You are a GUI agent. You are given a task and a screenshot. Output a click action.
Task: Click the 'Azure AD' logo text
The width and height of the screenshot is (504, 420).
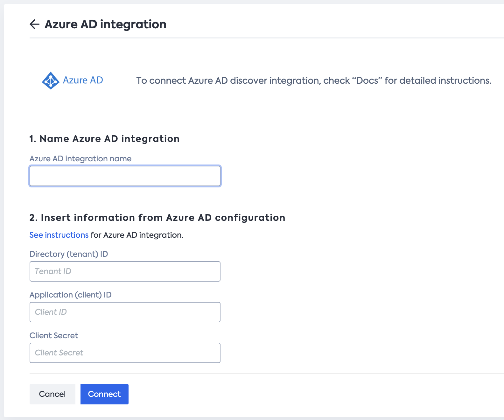click(x=83, y=80)
